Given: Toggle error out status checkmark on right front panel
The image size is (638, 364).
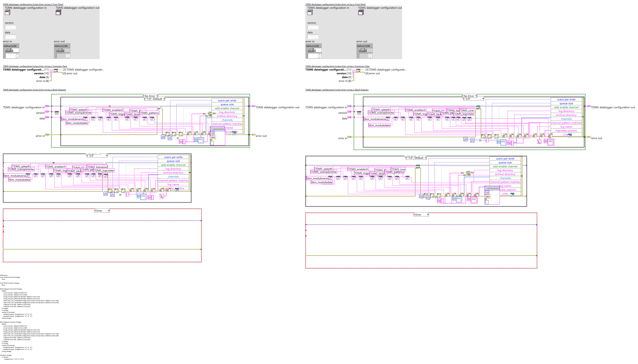Looking at the screenshot, I should coord(361,49).
